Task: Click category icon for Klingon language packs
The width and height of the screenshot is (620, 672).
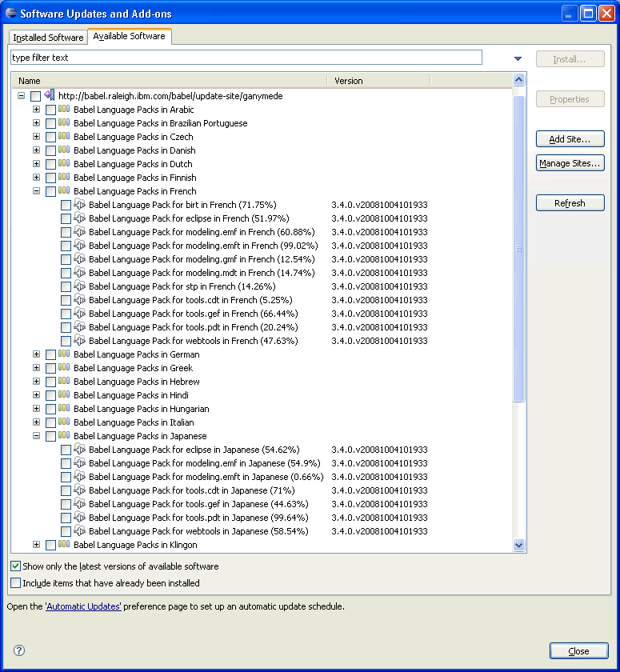Action: click(64, 545)
